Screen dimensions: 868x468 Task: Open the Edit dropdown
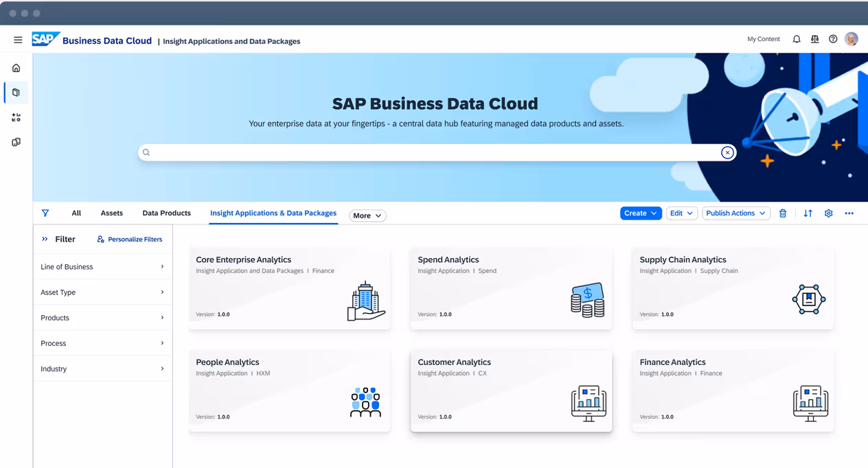coord(682,213)
